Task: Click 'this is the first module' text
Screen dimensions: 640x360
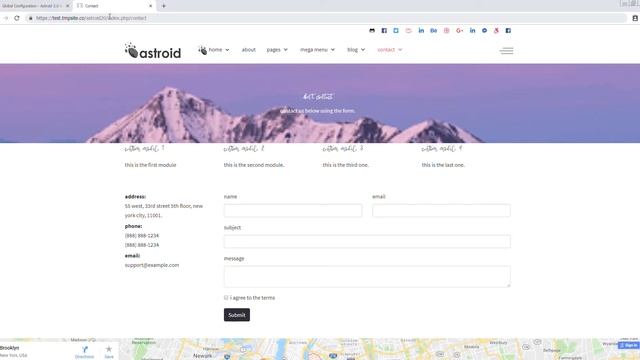Action: [151, 165]
